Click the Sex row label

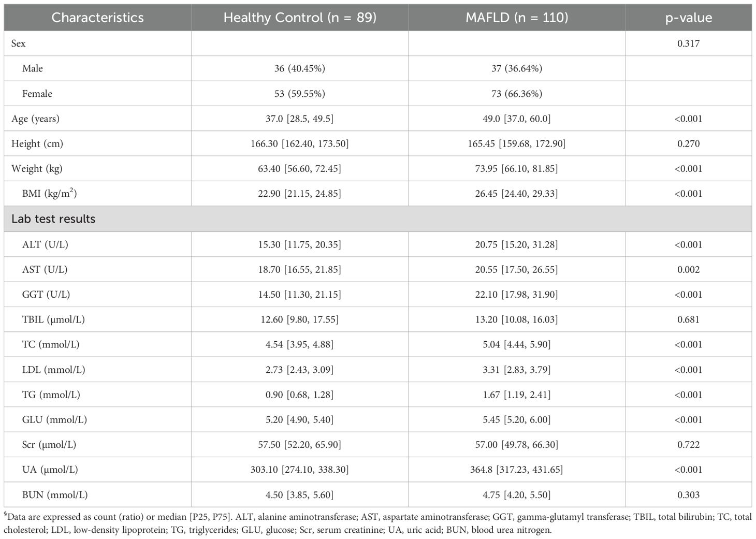coord(19,43)
